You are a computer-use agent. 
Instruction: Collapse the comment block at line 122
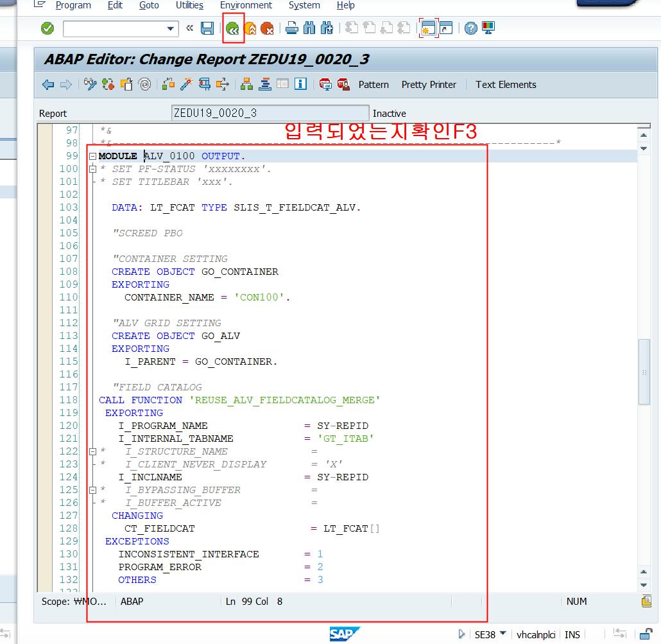pyautogui.click(x=93, y=451)
